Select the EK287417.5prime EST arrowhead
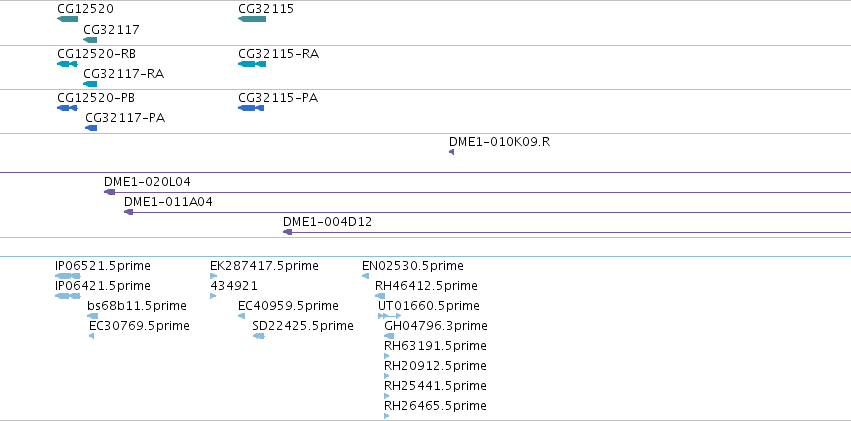Screen dimensions: 851x421 tap(213, 276)
